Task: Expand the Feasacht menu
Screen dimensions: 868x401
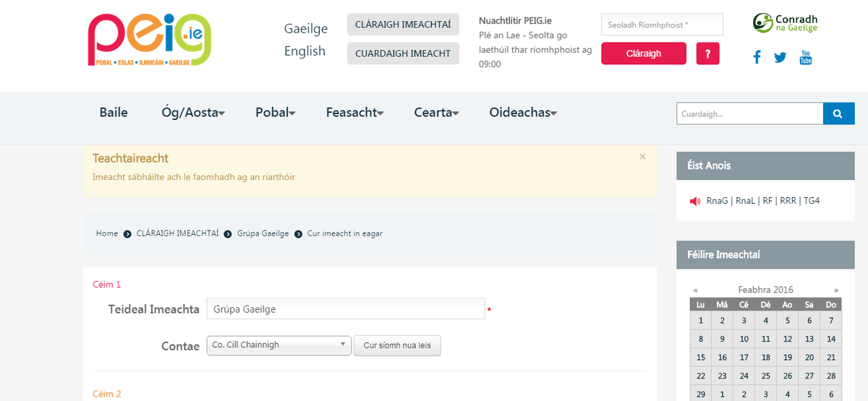Action: (x=354, y=113)
